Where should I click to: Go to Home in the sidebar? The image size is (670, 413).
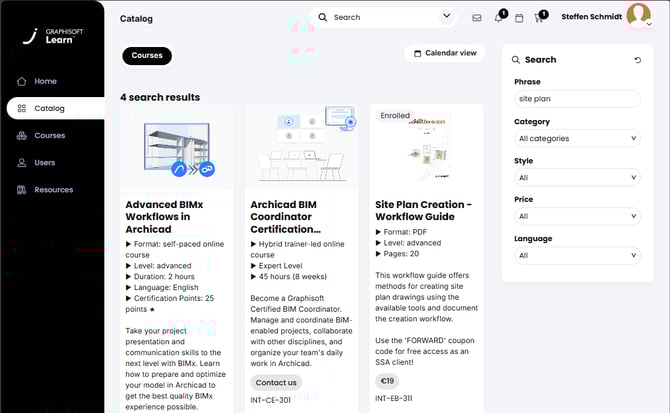click(45, 81)
